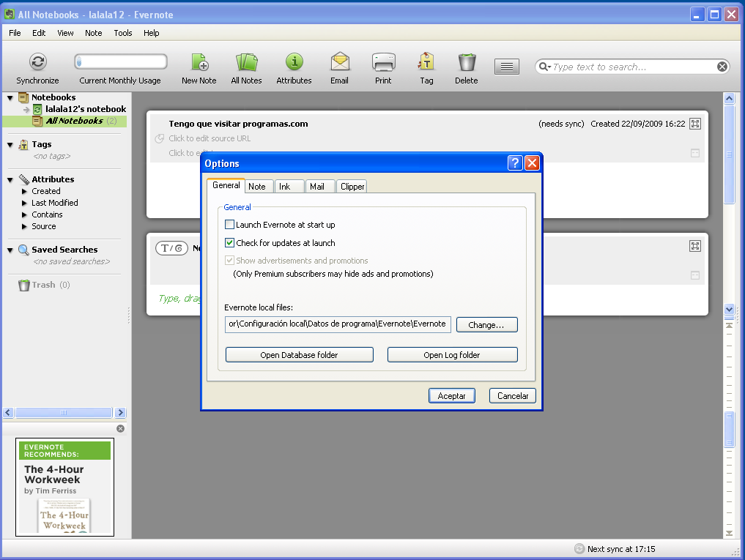Toggle Show advertisements and promotions checkbox
The height and width of the screenshot is (560, 745).
pos(229,261)
